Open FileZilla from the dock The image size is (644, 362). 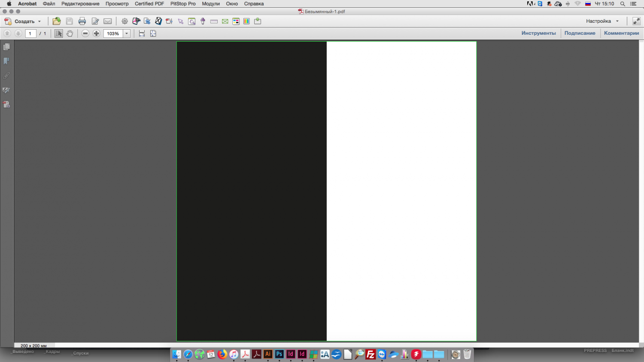click(371, 354)
